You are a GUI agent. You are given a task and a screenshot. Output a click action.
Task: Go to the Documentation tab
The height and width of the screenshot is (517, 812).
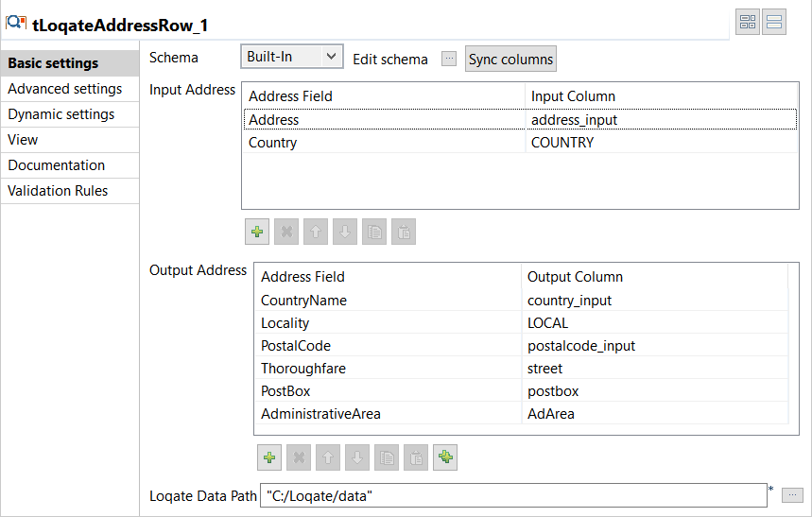pos(57,165)
